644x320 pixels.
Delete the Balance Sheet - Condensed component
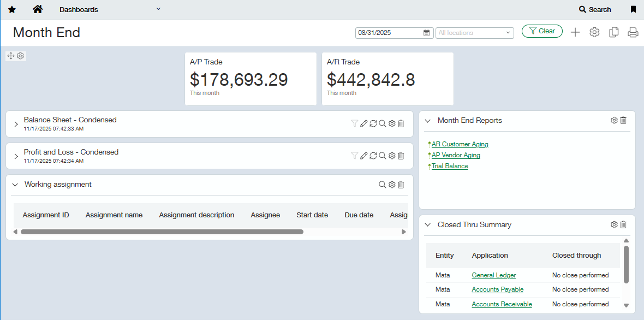[x=401, y=123]
